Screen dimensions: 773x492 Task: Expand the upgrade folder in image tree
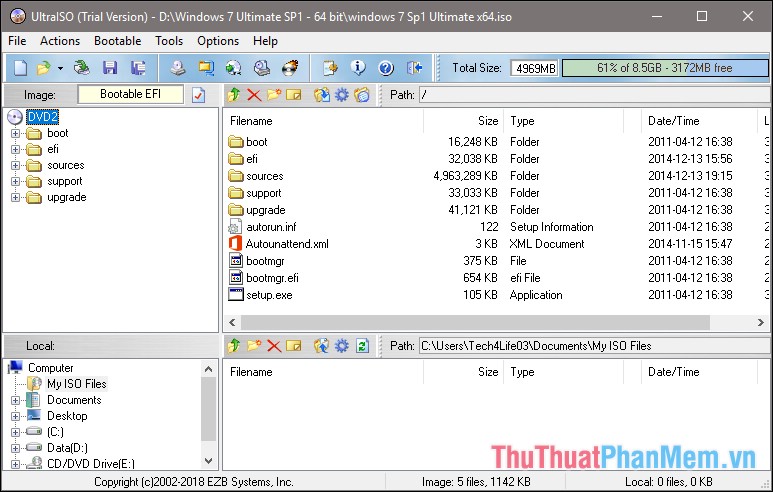[x=15, y=198]
